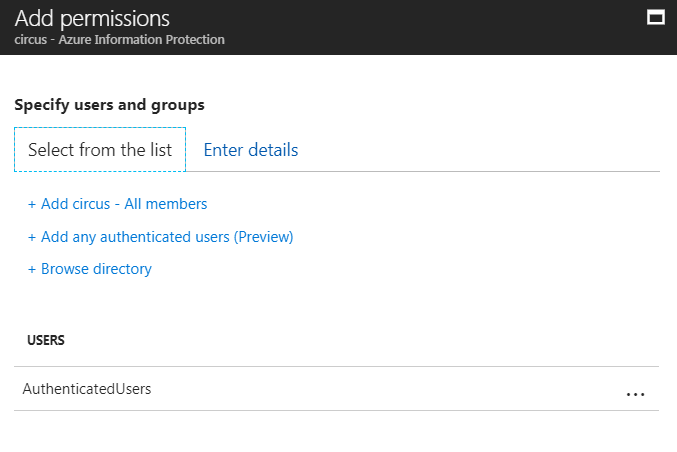Open the Enter details tab
The width and height of the screenshot is (677, 452).
click(250, 150)
